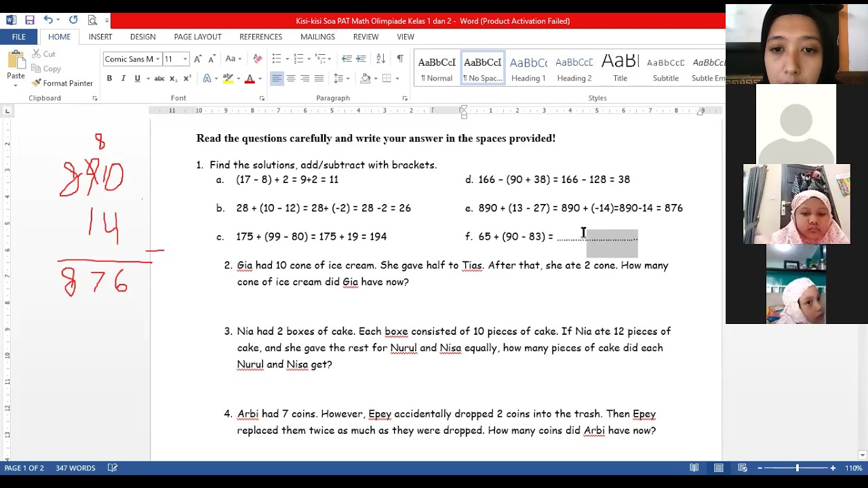Apply strikethrough (abc) formatting
The width and height of the screenshot is (868, 488).
159,79
